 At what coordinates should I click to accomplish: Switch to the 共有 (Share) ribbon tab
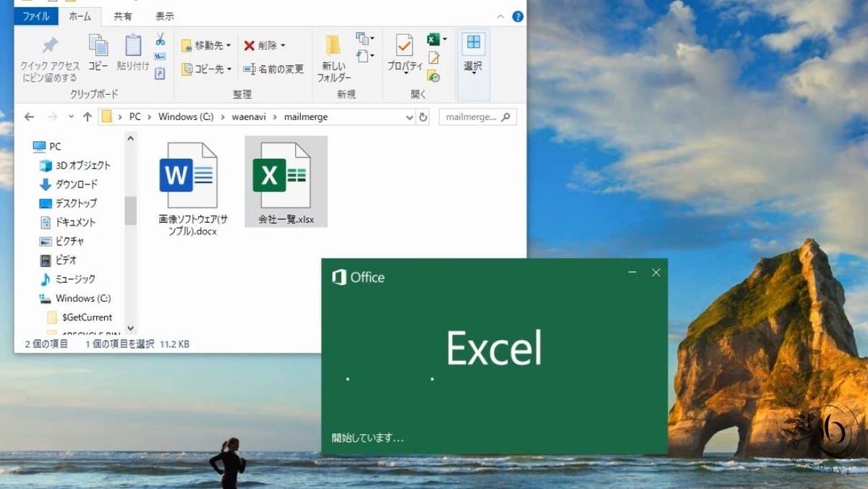click(x=122, y=16)
